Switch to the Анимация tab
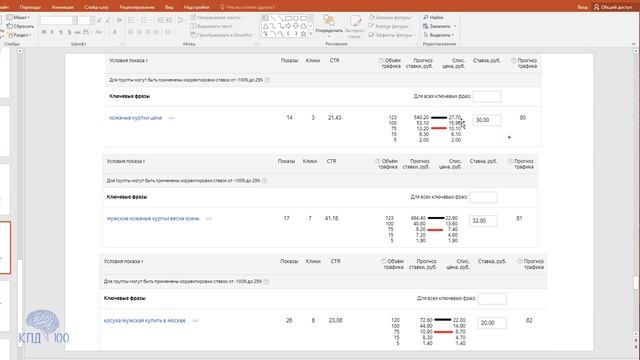This screenshot has height=360, width=640. [62, 7]
